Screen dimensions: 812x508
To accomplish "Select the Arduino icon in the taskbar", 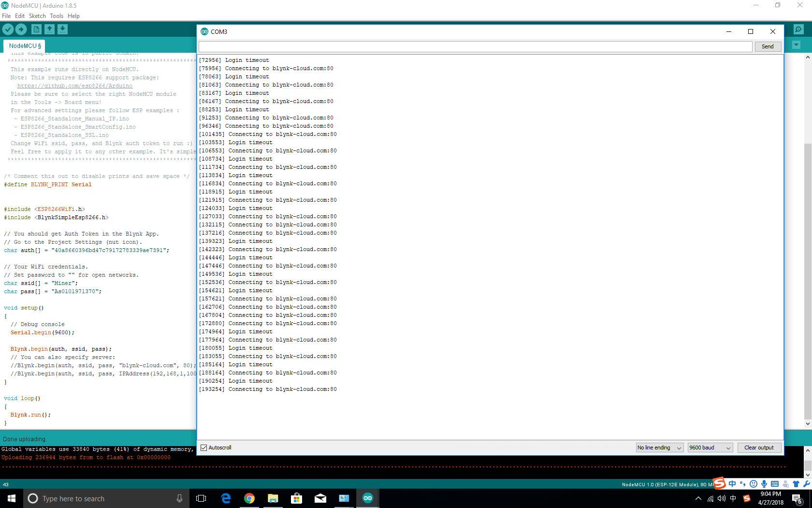I will point(368,498).
